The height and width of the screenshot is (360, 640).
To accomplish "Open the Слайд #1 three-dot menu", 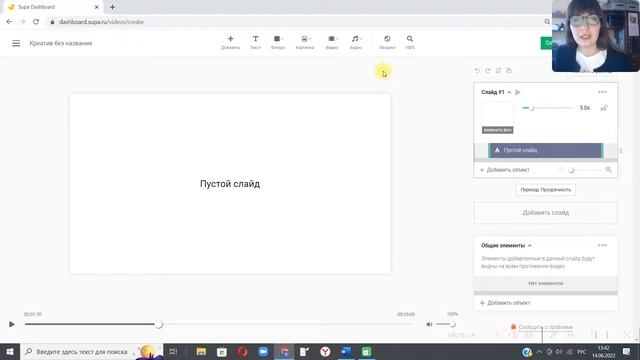I will pos(602,92).
